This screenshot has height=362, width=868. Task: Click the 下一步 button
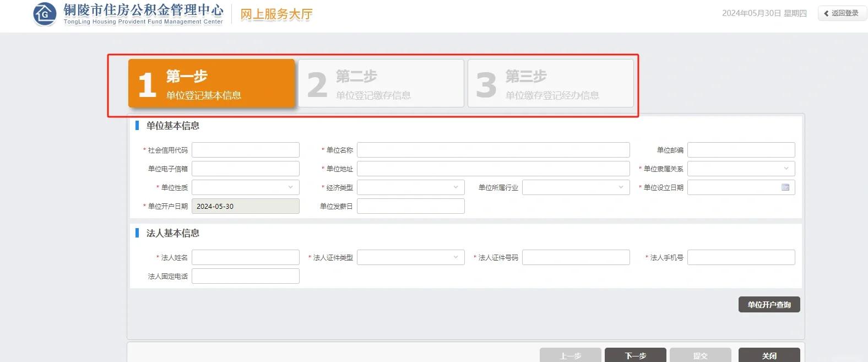(636, 355)
